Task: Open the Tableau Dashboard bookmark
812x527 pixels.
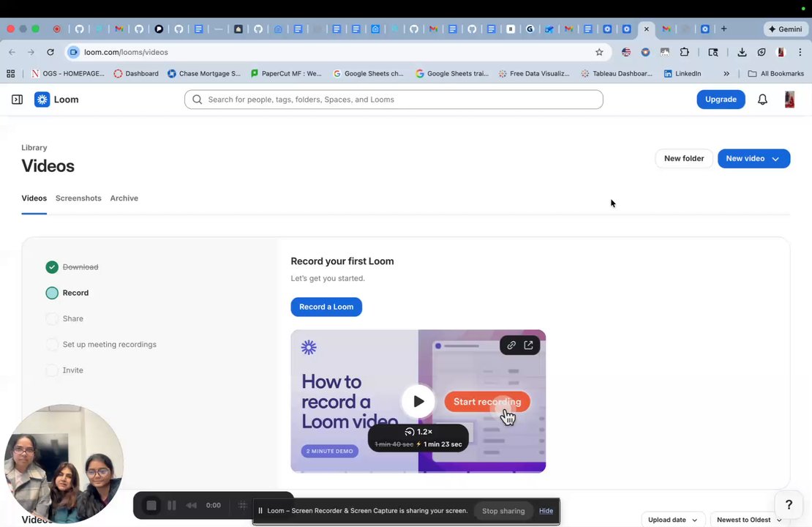Action: pyautogui.click(x=616, y=74)
